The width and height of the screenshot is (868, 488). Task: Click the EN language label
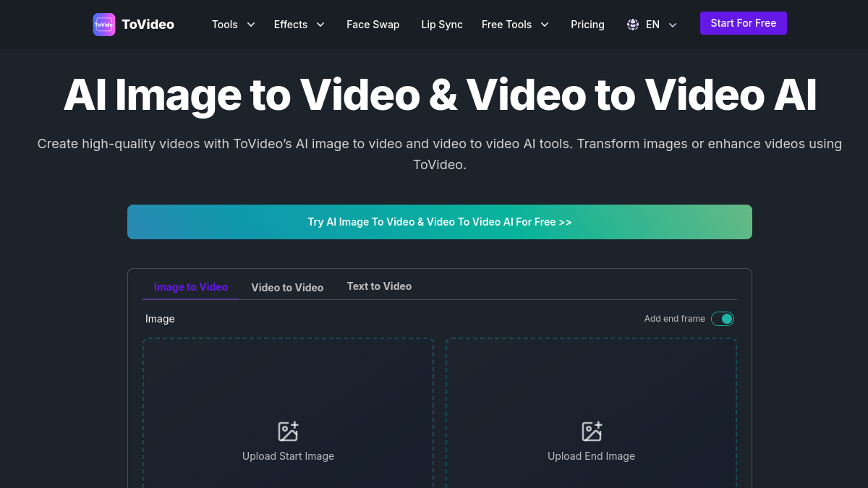pos(652,25)
